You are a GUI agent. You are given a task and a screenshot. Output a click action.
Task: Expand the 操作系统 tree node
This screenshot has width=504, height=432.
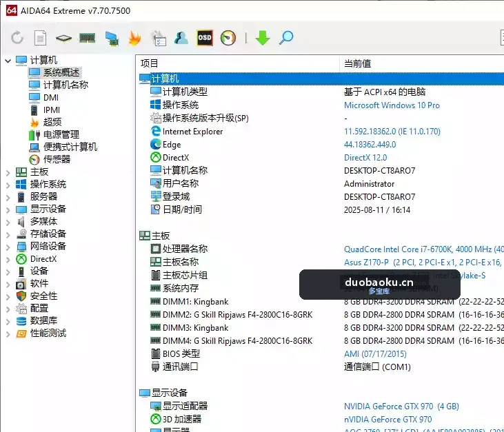[8, 185]
